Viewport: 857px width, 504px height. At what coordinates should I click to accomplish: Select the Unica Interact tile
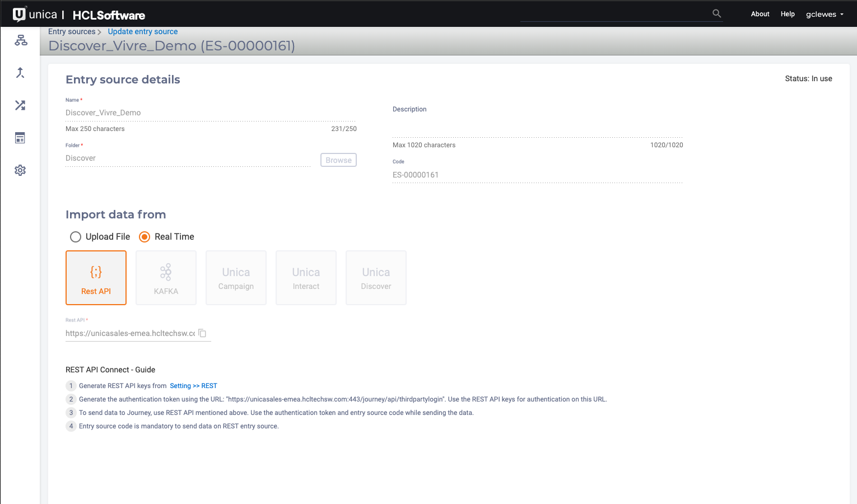306,278
